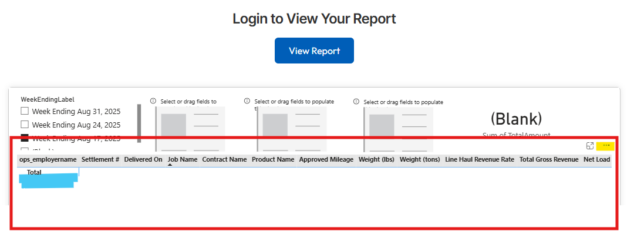The image size is (644, 231).
Task: Click the middle empty visual placeholder
Action: click(x=292, y=129)
